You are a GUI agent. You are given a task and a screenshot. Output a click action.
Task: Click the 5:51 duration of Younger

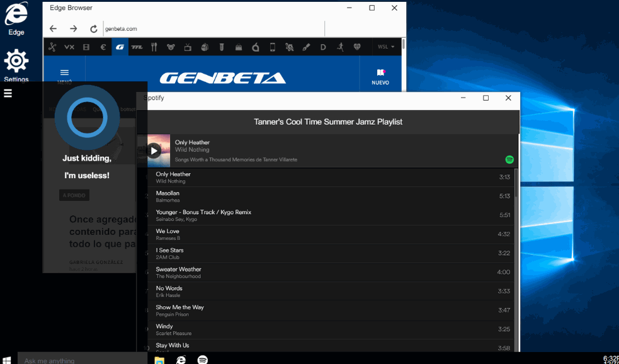point(504,215)
